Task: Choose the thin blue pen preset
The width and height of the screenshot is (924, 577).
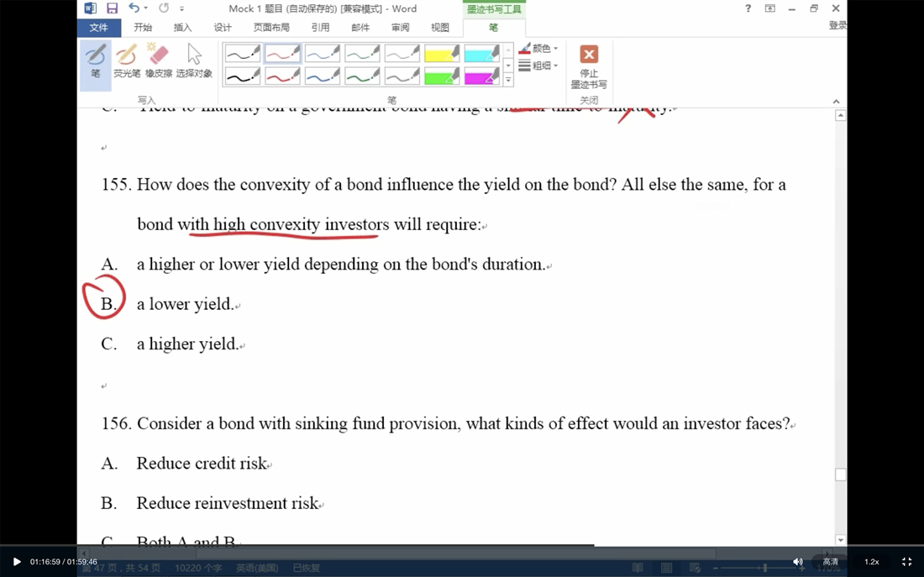Action: 323,54
